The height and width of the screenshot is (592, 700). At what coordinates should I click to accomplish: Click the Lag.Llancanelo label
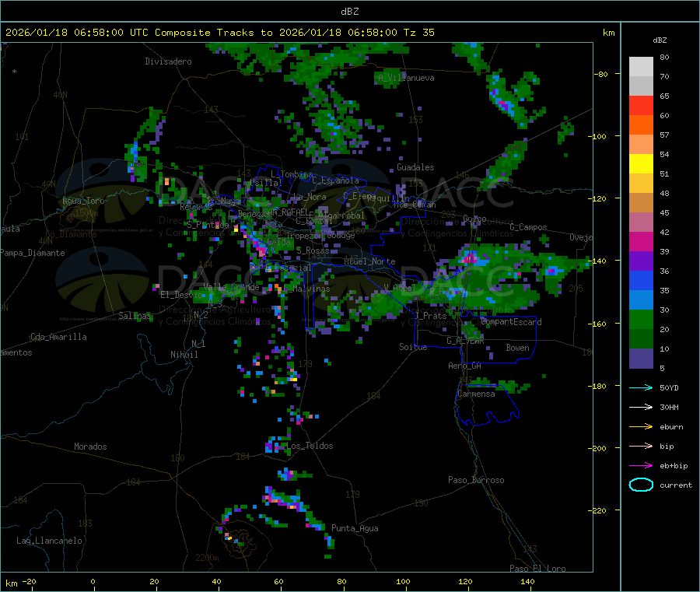click(x=49, y=541)
